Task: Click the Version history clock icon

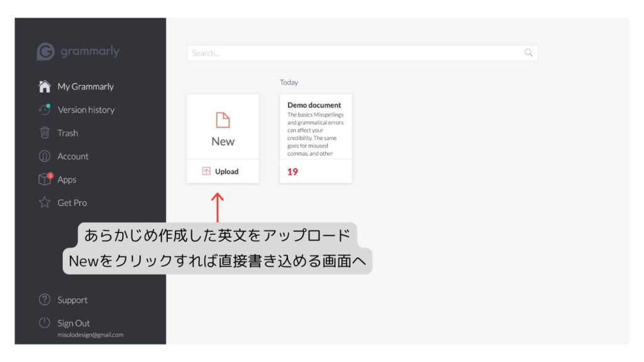Action: pyautogui.click(x=45, y=109)
